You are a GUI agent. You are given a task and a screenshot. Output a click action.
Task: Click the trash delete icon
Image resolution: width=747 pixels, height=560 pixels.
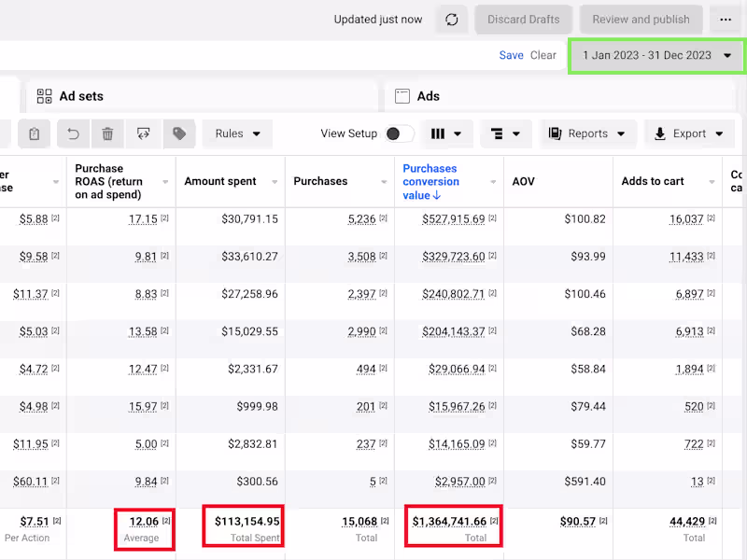pos(107,133)
